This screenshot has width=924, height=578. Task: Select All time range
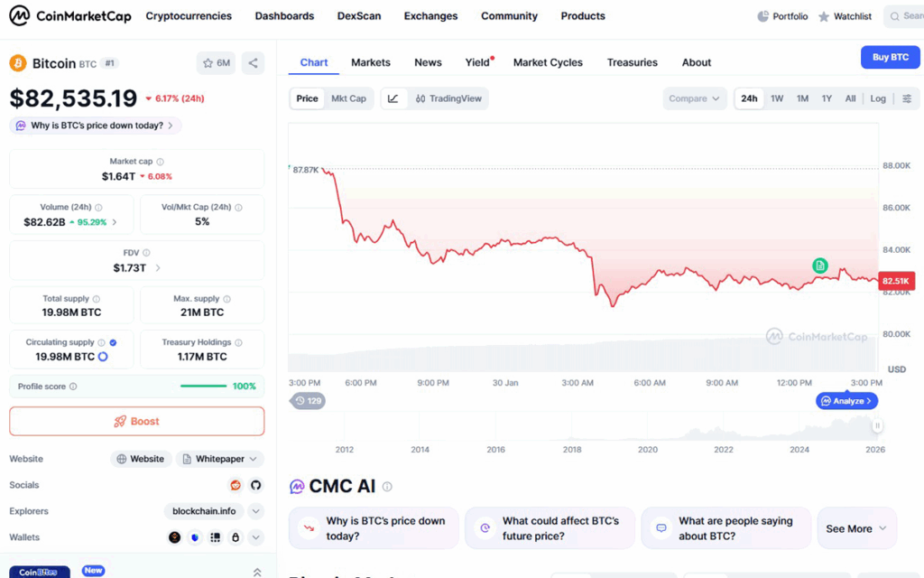point(850,98)
